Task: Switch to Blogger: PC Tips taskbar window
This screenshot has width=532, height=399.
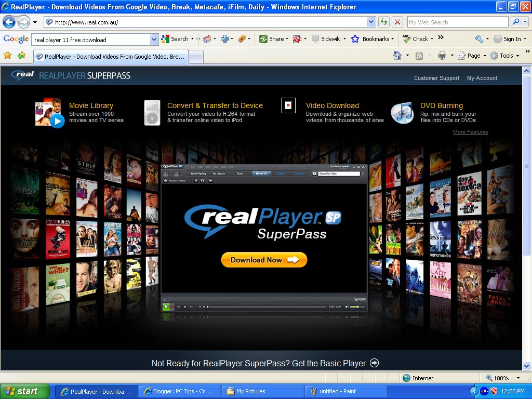Action: tap(180, 392)
